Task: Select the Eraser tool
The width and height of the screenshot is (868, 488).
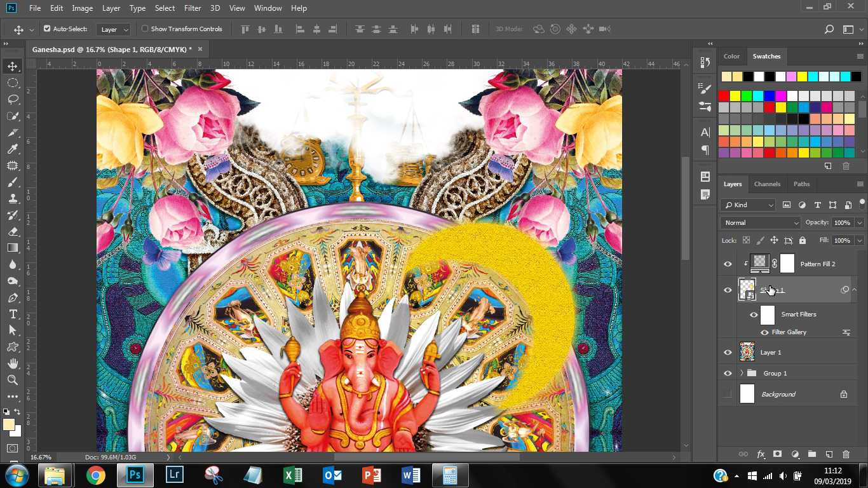Action: click(x=13, y=231)
